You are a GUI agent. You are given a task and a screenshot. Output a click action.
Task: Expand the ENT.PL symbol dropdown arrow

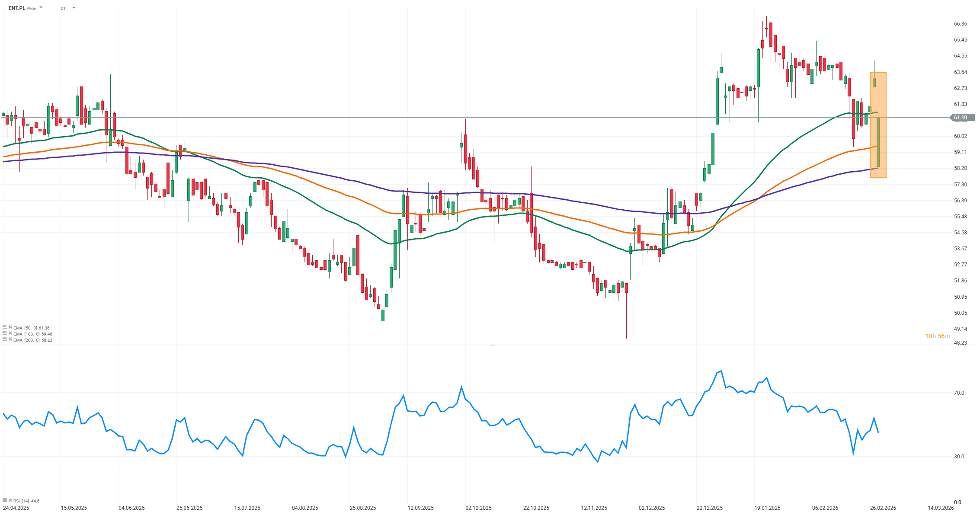coord(41,8)
